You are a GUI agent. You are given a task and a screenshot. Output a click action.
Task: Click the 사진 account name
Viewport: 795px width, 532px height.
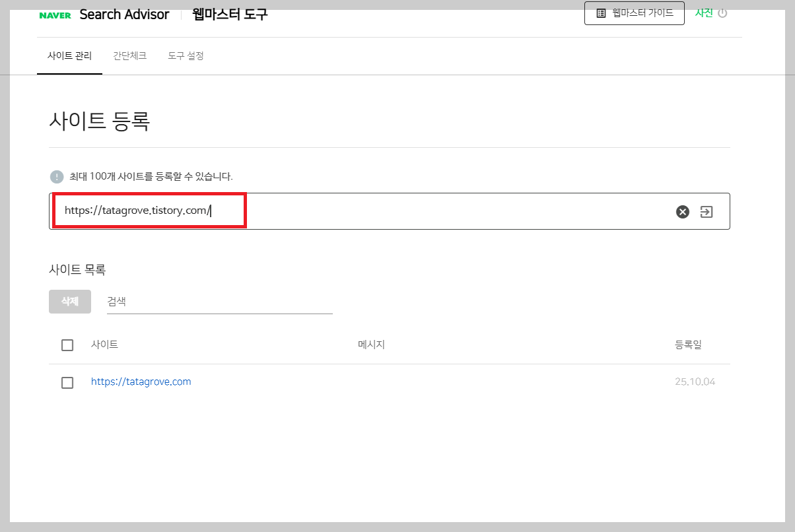705,13
